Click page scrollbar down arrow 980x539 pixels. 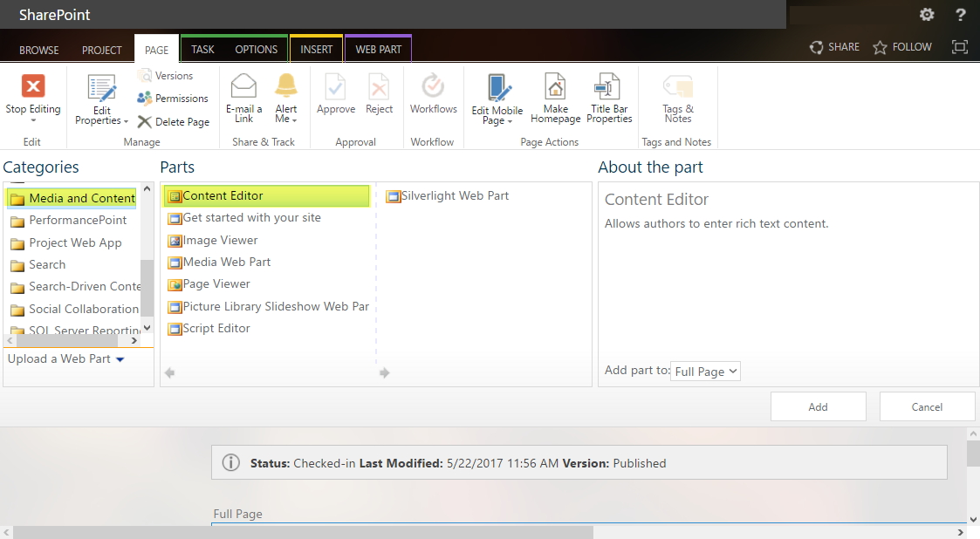[x=973, y=519]
